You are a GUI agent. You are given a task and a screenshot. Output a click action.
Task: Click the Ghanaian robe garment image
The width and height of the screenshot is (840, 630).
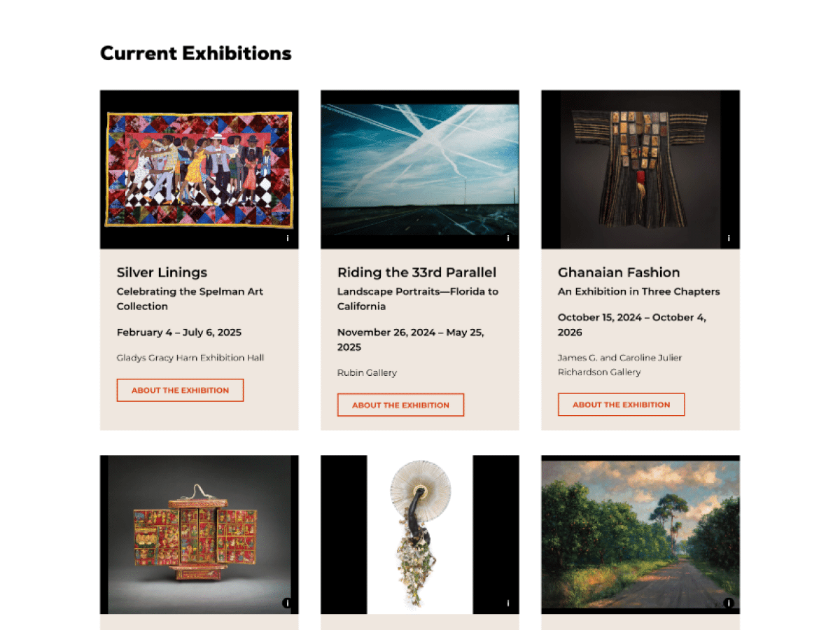pos(640,169)
